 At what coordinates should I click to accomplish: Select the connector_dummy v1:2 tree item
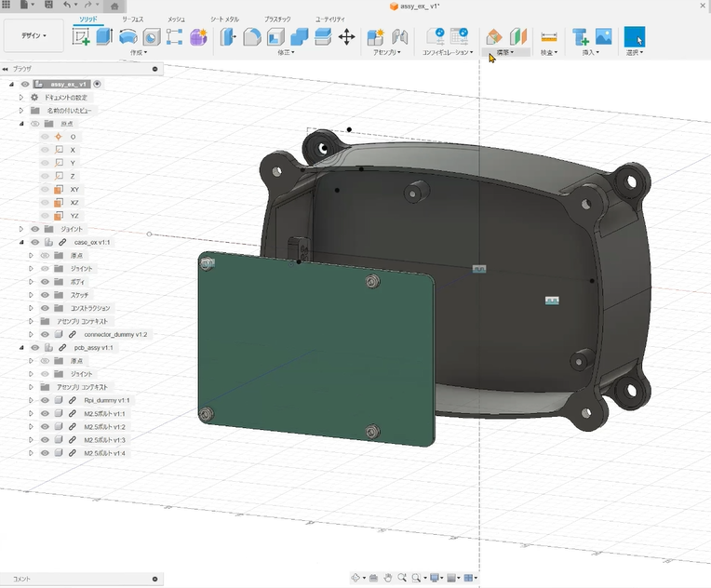(x=114, y=334)
